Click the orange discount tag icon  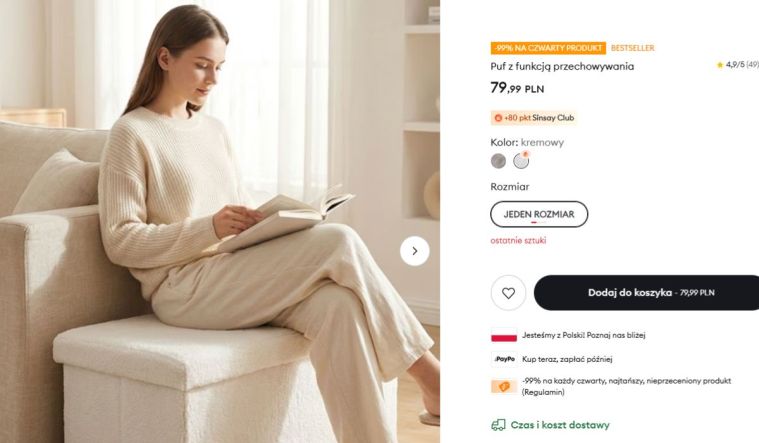pyautogui.click(x=504, y=386)
